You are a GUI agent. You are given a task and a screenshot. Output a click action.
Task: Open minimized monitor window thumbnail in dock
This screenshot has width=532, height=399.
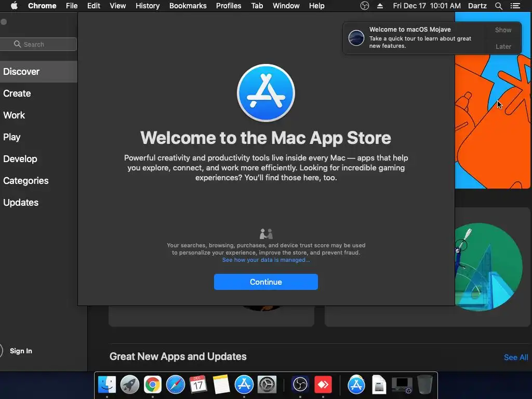(x=402, y=385)
